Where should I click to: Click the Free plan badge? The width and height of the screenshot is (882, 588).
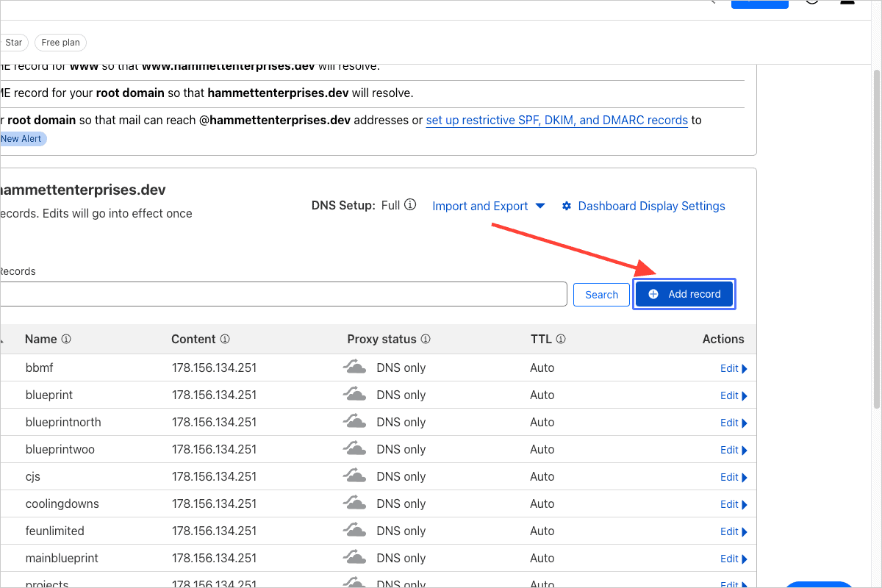coord(60,43)
